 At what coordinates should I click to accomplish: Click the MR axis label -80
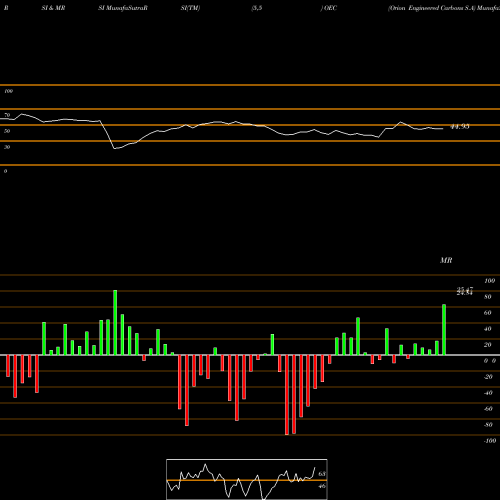click(488, 425)
